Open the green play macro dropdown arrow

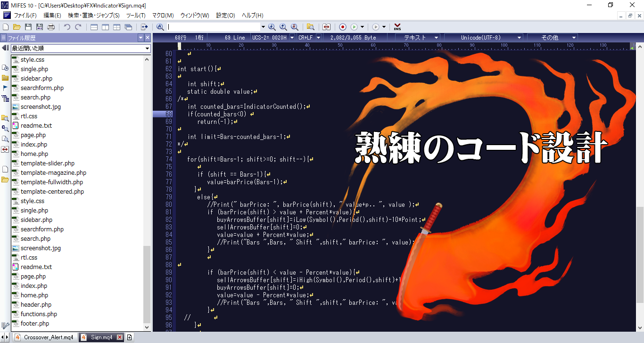(x=362, y=27)
